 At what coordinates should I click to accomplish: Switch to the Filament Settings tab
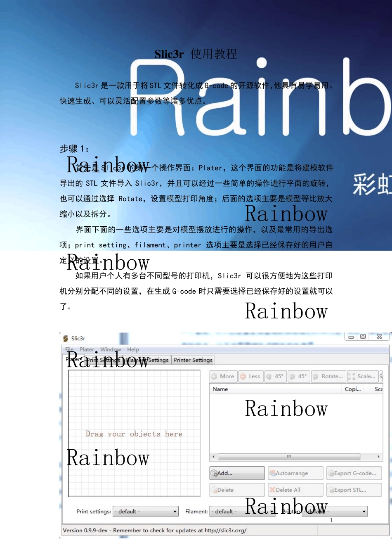[147, 360]
